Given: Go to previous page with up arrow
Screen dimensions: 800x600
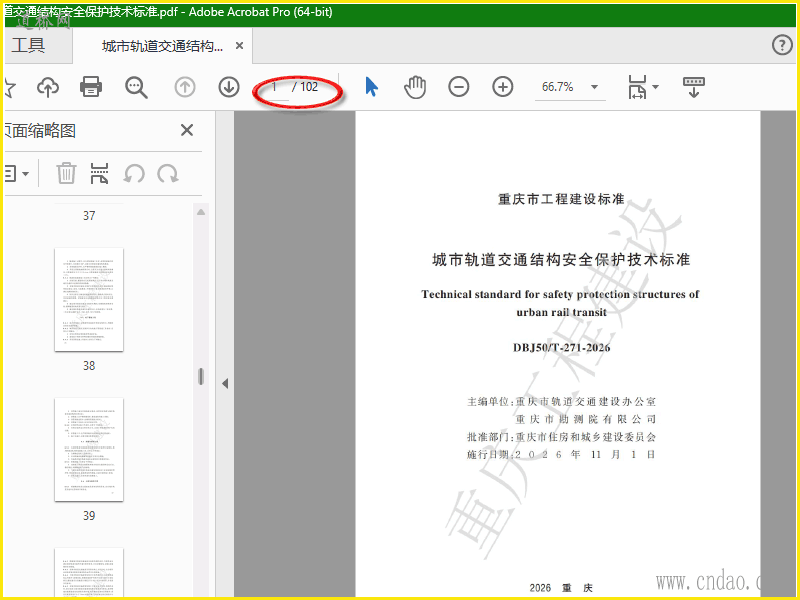Looking at the screenshot, I should pos(185,87).
